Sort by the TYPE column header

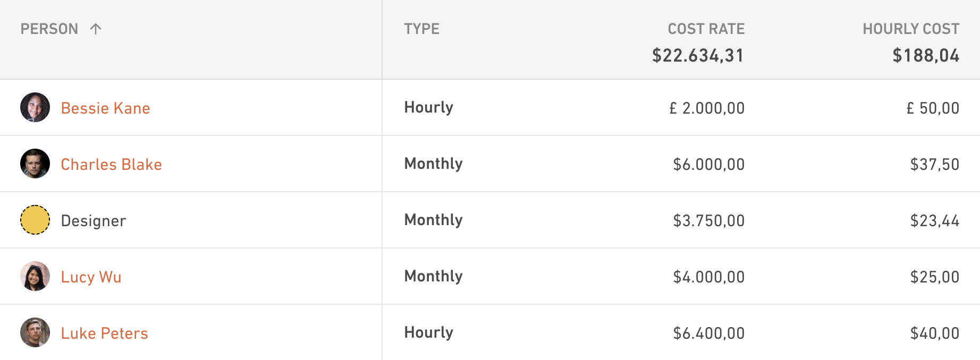[422, 29]
